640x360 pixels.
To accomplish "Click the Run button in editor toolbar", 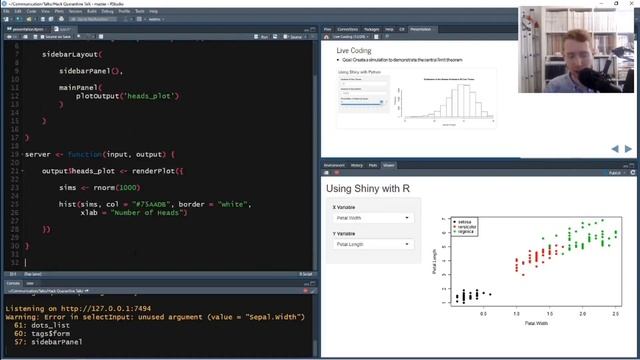I will click(x=261, y=37).
